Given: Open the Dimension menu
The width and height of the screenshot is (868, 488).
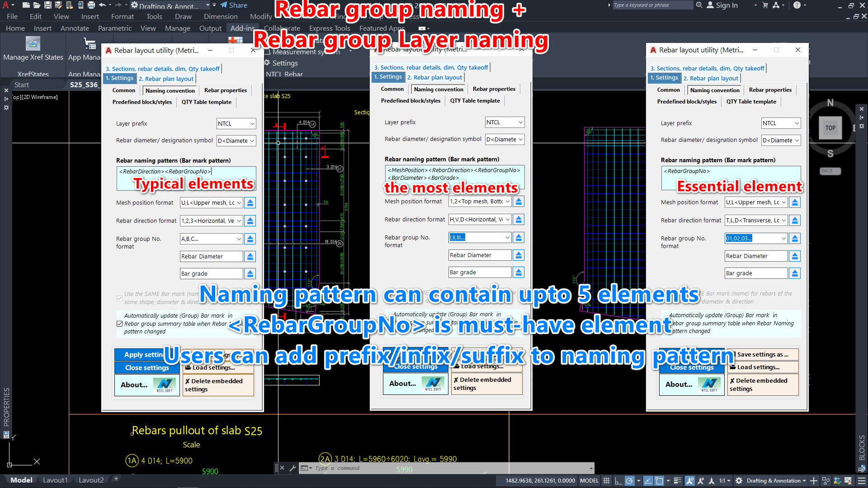Looking at the screenshot, I should pos(220,16).
